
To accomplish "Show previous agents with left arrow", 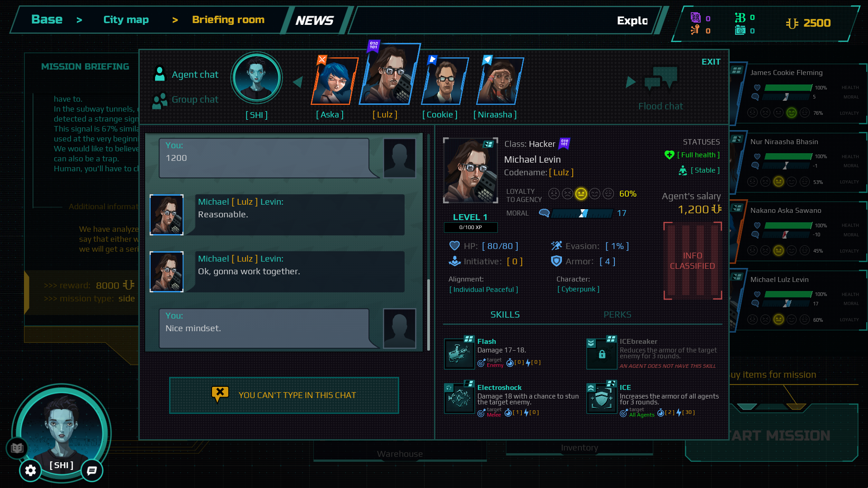I will (x=297, y=82).
